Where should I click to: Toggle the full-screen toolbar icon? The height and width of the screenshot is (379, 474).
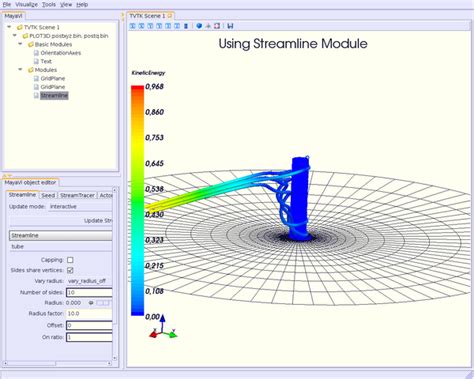click(217, 26)
